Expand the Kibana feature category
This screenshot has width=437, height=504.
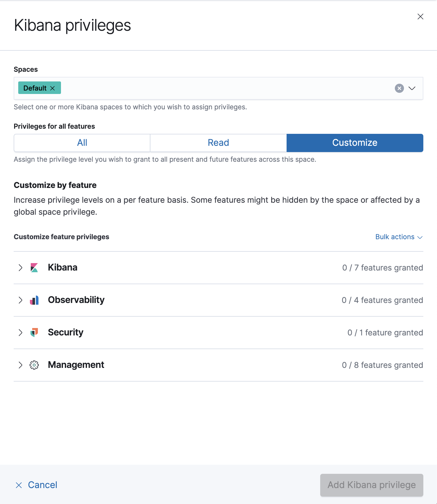click(x=20, y=268)
